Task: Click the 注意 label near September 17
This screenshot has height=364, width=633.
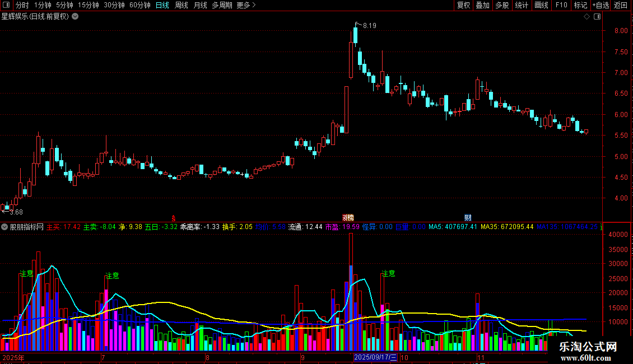Action: coord(388,274)
